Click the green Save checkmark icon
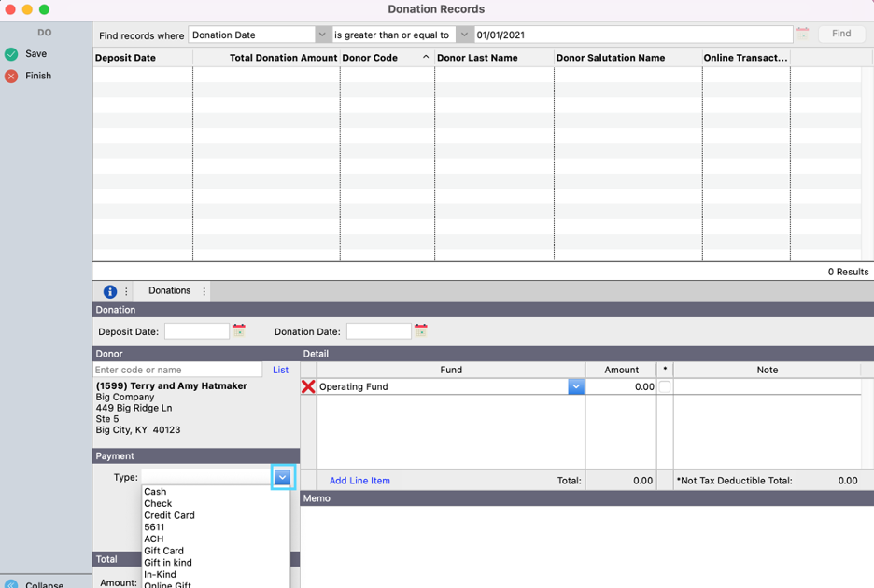874x588 pixels. (11, 54)
